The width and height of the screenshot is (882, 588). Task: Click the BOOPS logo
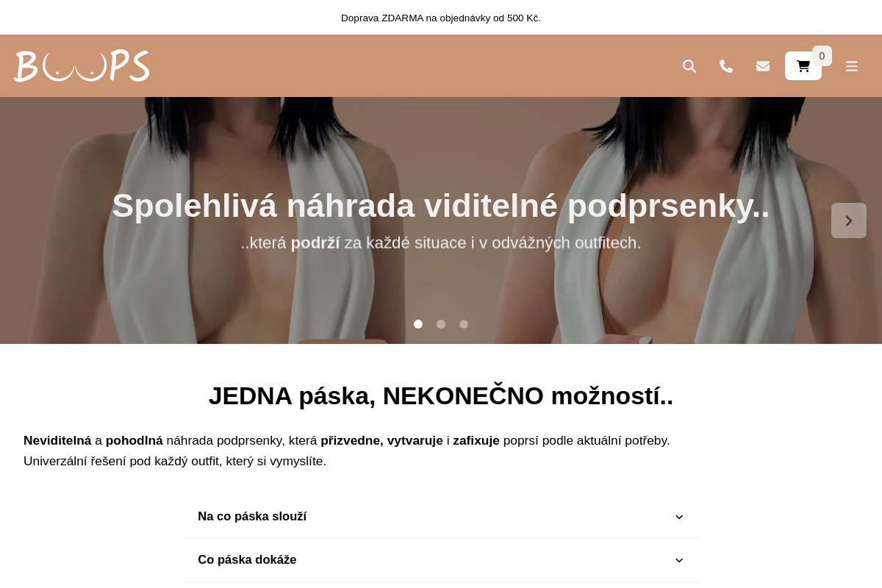pyautogui.click(x=82, y=66)
